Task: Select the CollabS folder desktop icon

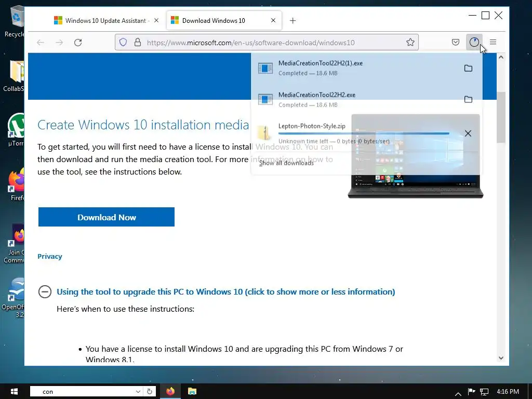Action: click(14, 76)
